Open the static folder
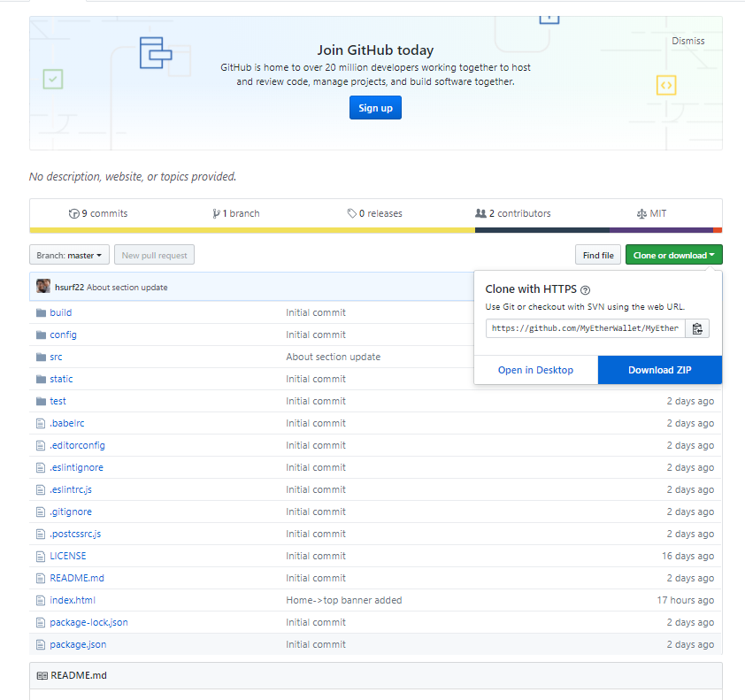This screenshot has height=700, width=745. pos(61,380)
